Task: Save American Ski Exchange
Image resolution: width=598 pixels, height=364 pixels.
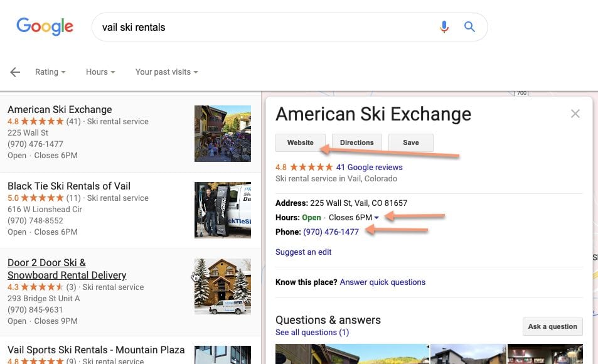Action: click(411, 142)
